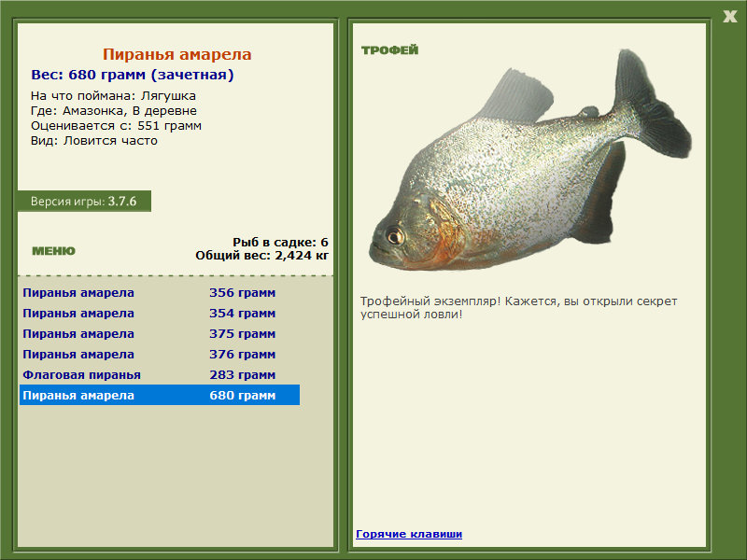Click the Оценивается с: 551 грамм line

(x=116, y=126)
